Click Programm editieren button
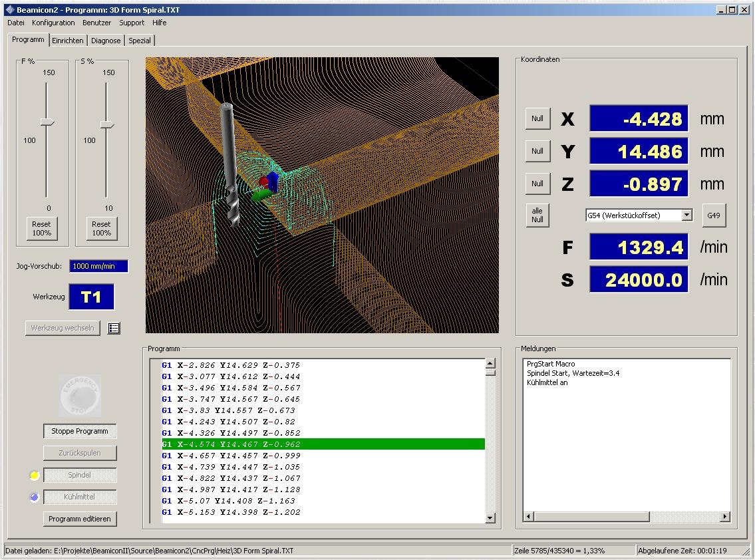Screen dimensions: 755x560 click(x=80, y=519)
